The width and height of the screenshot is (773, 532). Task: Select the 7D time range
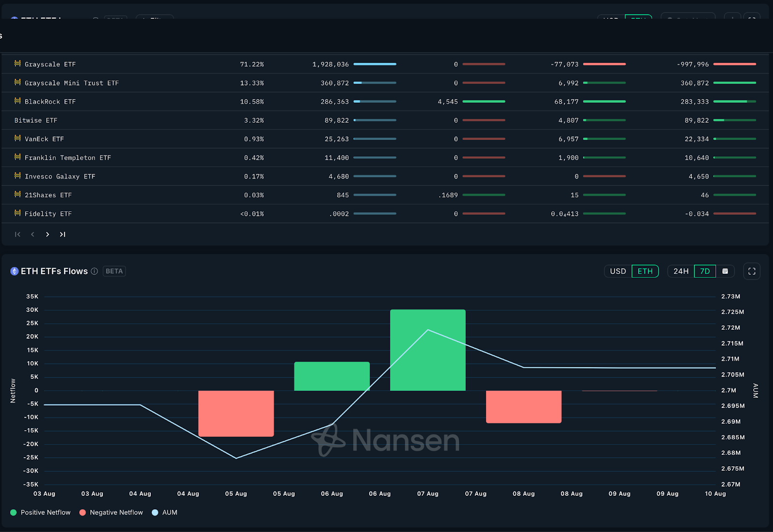[705, 271]
